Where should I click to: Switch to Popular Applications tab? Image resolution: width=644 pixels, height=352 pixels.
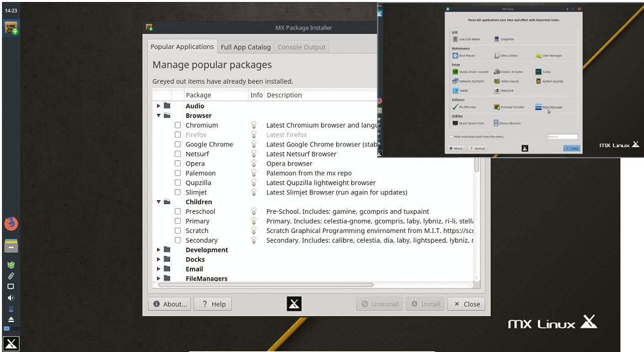tap(182, 46)
